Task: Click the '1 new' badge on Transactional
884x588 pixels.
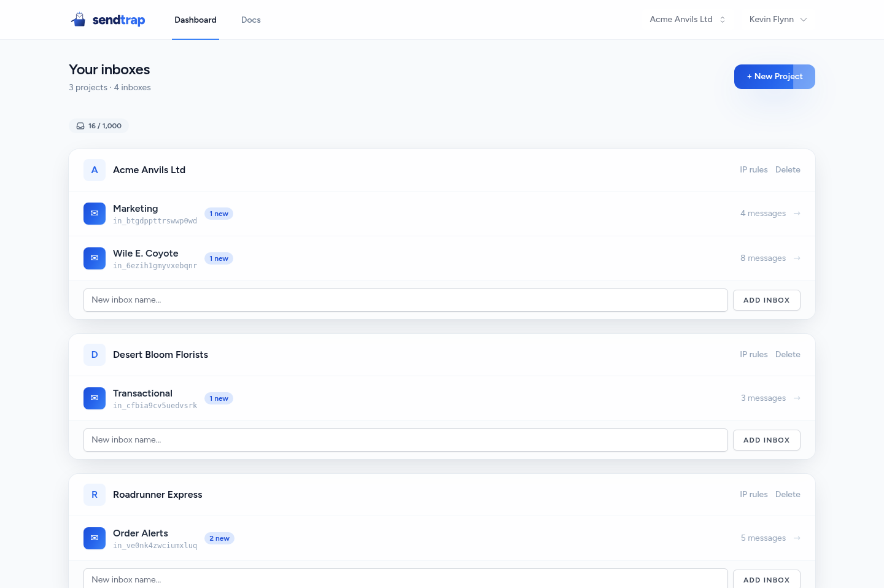Action: (x=219, y=398)
